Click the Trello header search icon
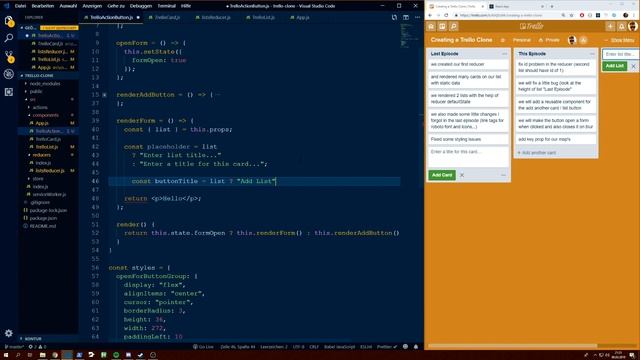Image resolution: width=640 pixels, height=360 pixels. [453, 27]
